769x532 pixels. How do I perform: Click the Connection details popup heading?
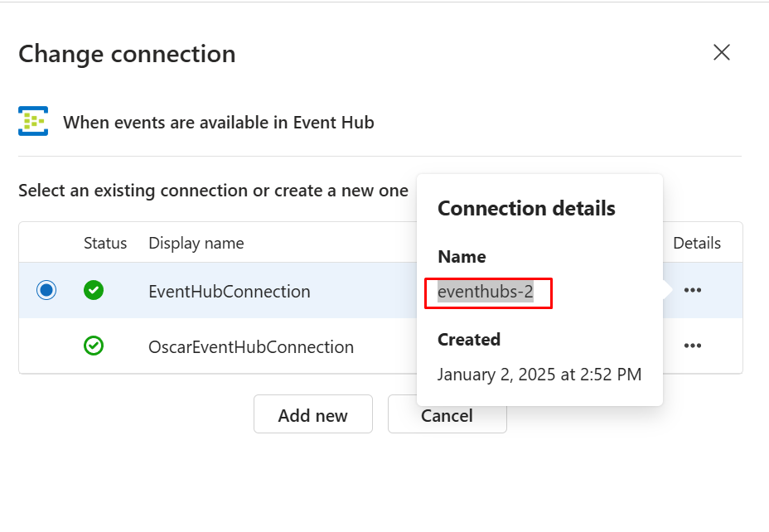tap(526, 208)
